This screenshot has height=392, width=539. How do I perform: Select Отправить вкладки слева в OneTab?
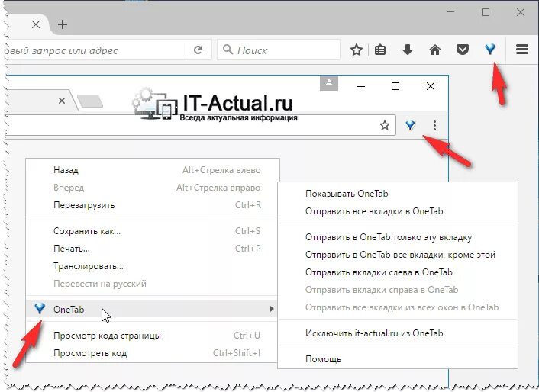click(398, 272)
